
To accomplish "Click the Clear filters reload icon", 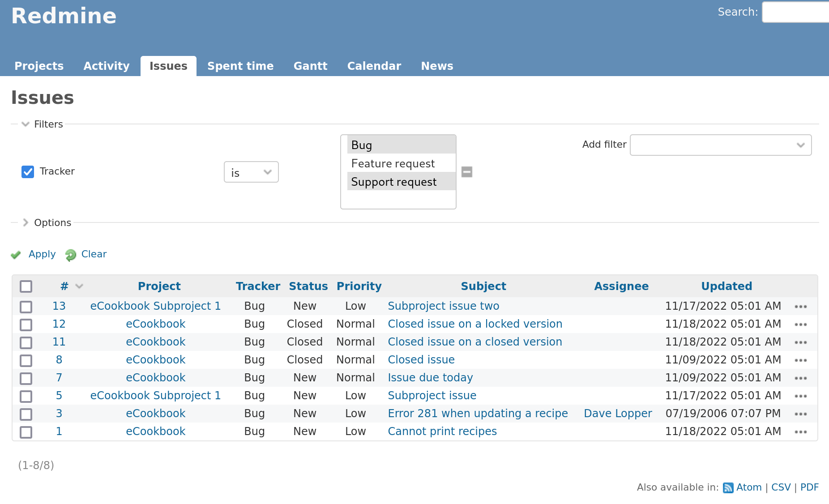I will 71,255.
